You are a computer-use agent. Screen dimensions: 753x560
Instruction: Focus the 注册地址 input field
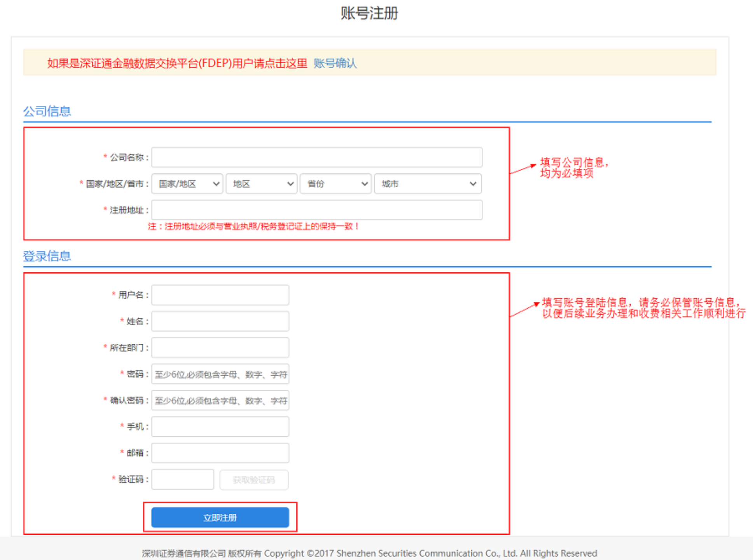click(x=317, y=210)
